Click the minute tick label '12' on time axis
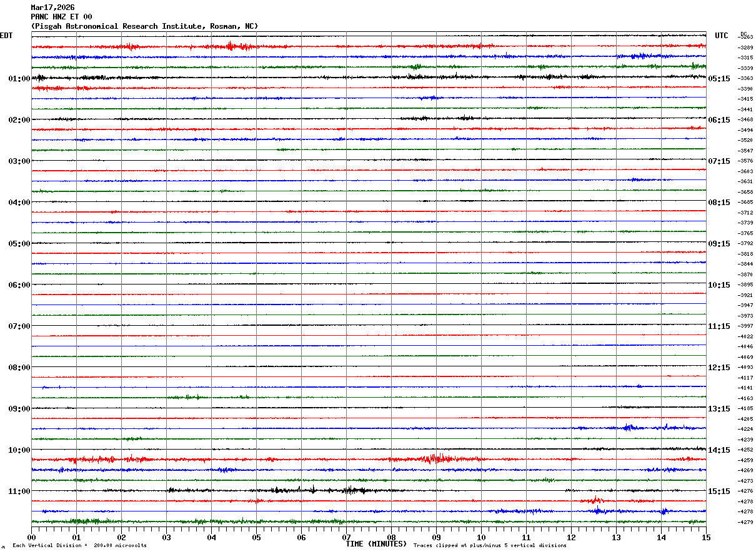This screenshot has width=756, height=554. pos(571,537)
